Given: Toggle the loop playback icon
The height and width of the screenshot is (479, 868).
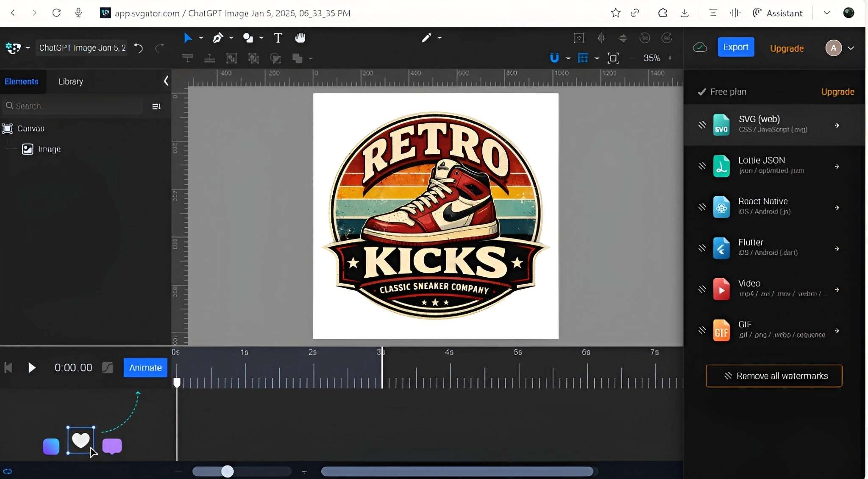Looking at the screenshot, I should 8,471.
